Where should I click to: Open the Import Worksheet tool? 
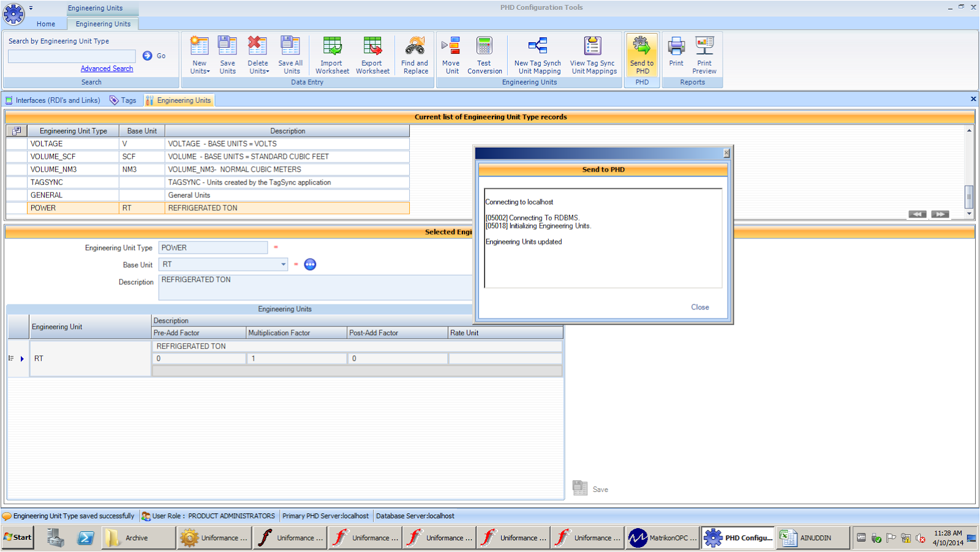[331, 54]
